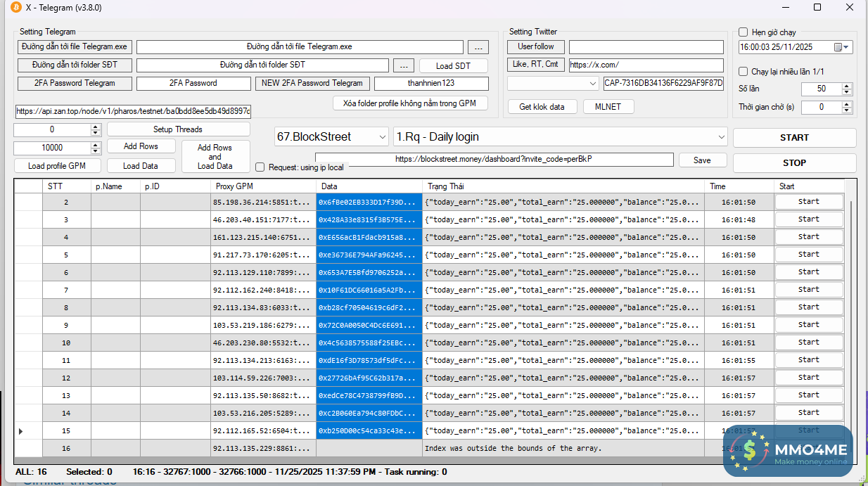
Task: Click Save next to the dashboard URL
Action: click(702, 160)
